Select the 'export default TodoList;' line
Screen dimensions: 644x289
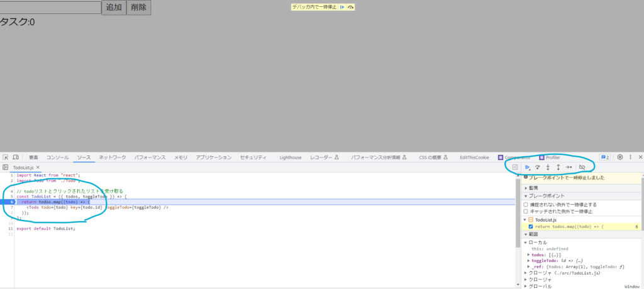click(47, 229)
